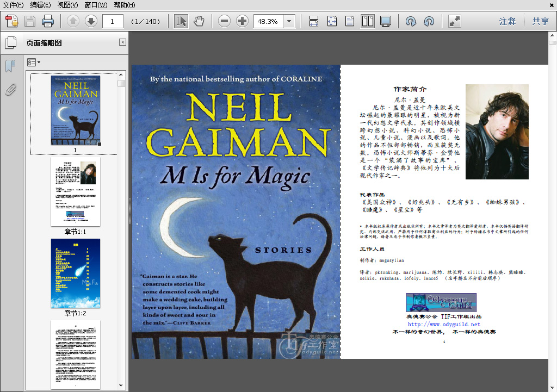The image size is (557, 392).
Task: Open the 视图(V) menu
Action: 67,5
